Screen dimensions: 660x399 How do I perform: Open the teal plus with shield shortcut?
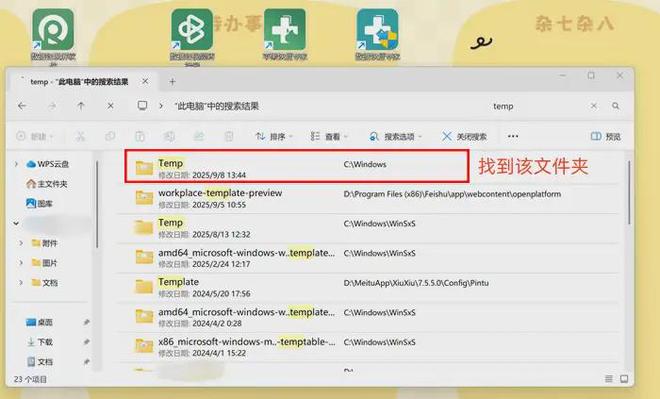[378, 29]
